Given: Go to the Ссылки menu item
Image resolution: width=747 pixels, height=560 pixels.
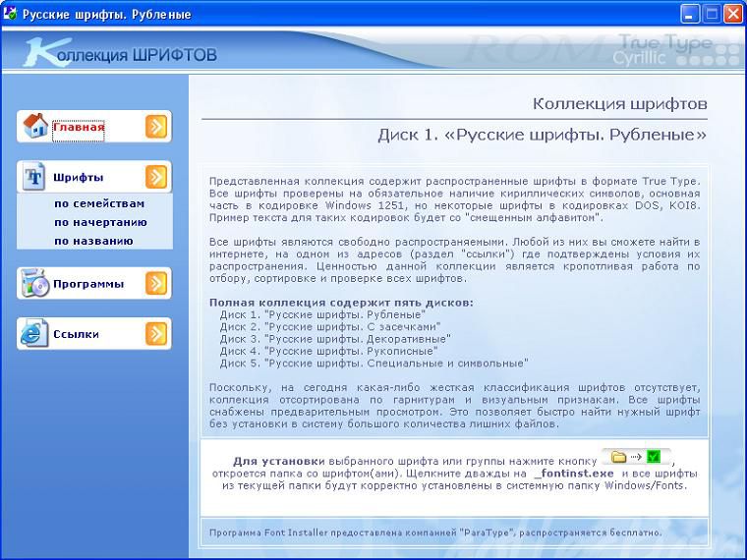Looking at the screenshot, I should (x=76, y=334).
